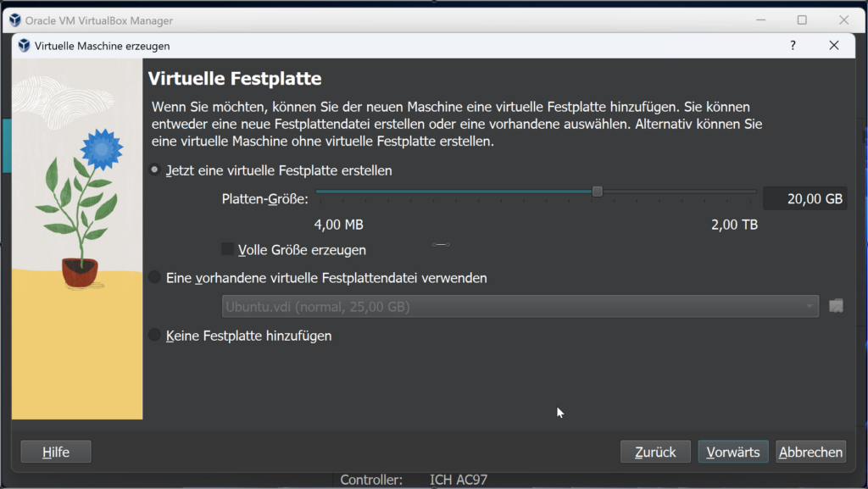Enable the 'Volle Größe erzeugen' checkbox

click(227, 249)
